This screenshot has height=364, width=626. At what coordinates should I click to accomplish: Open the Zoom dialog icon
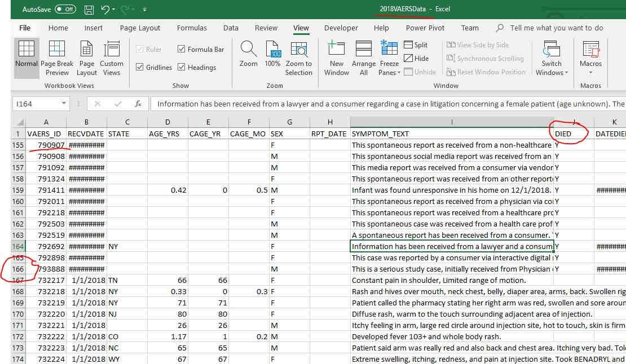[x=248, y=55]
